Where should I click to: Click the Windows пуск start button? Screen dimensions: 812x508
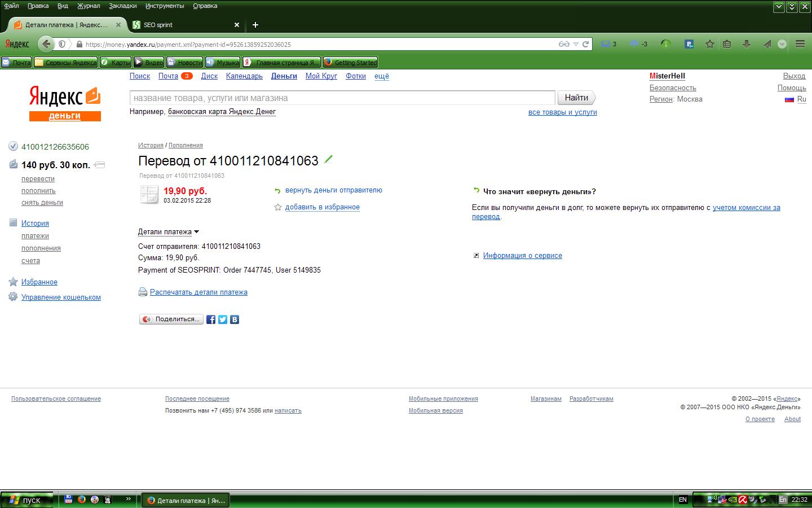[27, 500]
